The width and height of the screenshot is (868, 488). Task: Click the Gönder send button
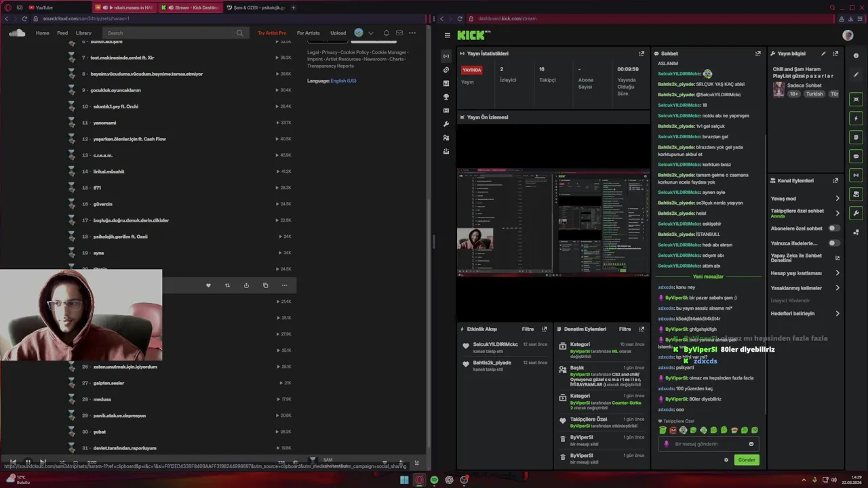(x=747, y=460)
